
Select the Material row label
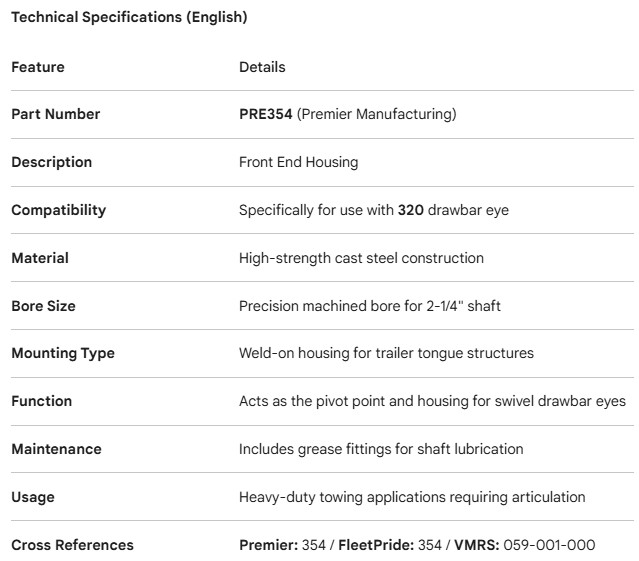pyautogui.click(x=40, y=258)
